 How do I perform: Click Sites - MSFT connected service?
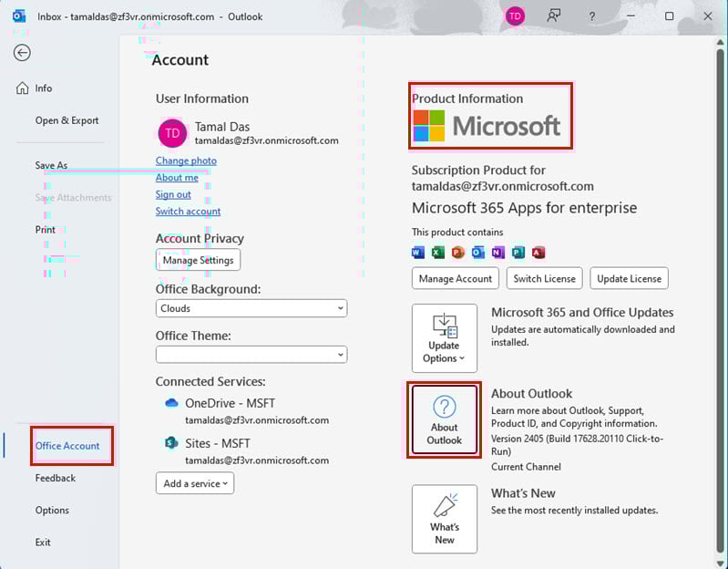pos(218,443)
